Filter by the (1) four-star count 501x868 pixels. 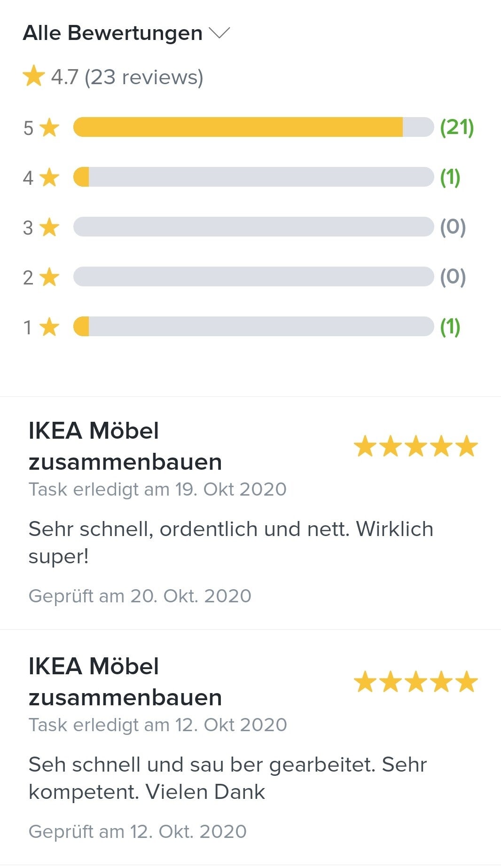point(450,177)
